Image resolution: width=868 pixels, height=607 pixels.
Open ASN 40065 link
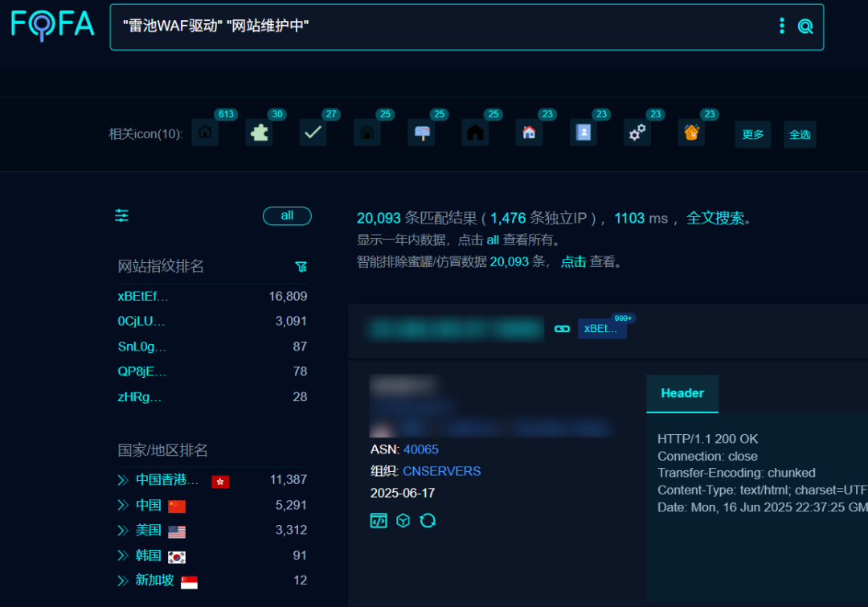[420, 449]
